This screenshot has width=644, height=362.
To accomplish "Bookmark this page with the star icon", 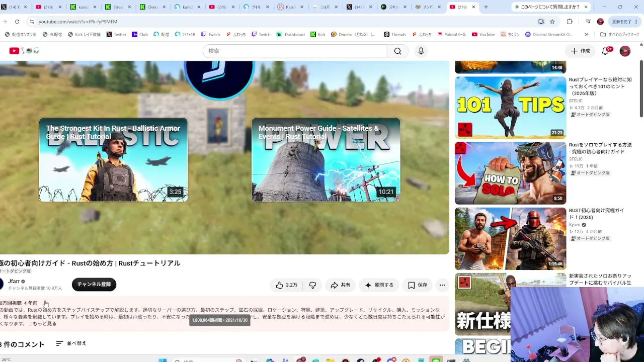I will pyautogui.click(x=552, y=22).
